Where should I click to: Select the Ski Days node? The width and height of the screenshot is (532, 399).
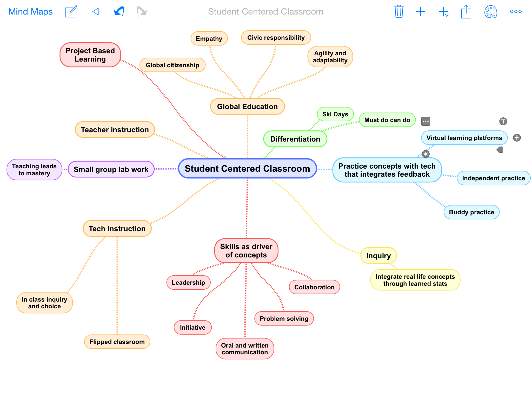click(x=335, y=114)
